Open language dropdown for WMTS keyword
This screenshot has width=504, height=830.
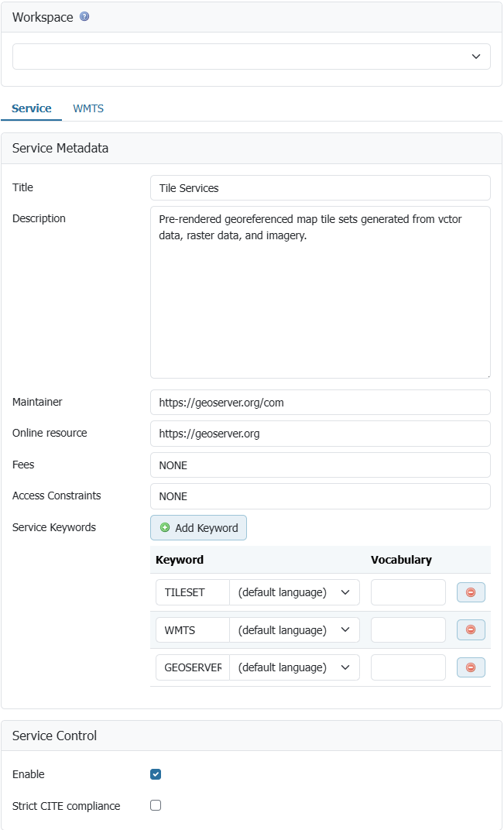[294, 630]
